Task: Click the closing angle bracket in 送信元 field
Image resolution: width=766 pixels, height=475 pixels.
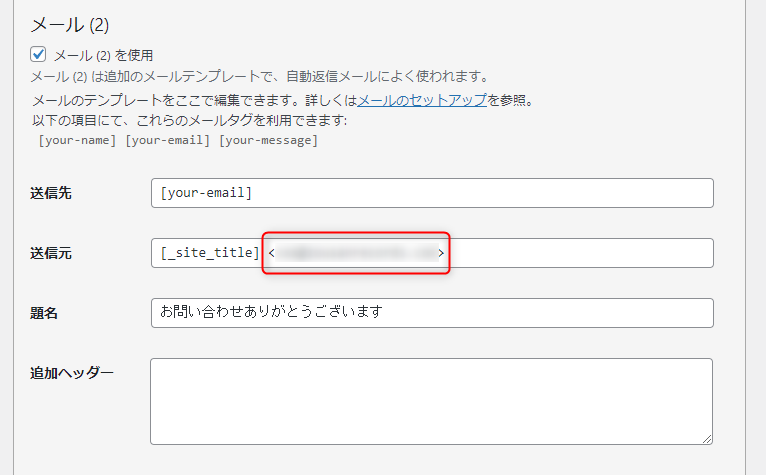Action: (x=441, y=254)
